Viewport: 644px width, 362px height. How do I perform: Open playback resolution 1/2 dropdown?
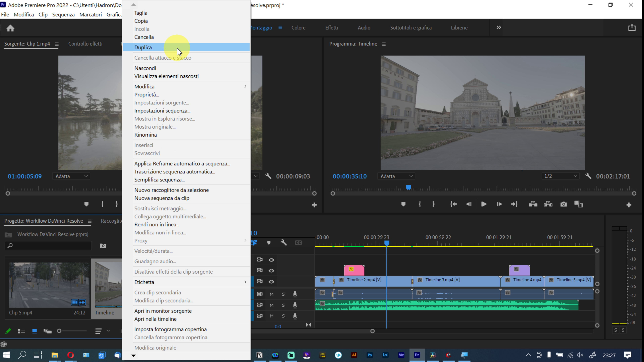point(560,176)
